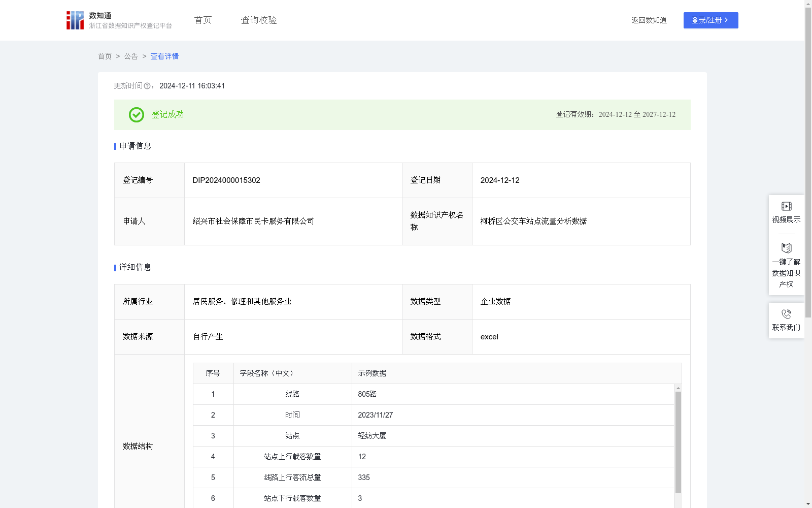Click registration number DIP2024000015302
Viewport: 812px width, 508px height.
226,180
